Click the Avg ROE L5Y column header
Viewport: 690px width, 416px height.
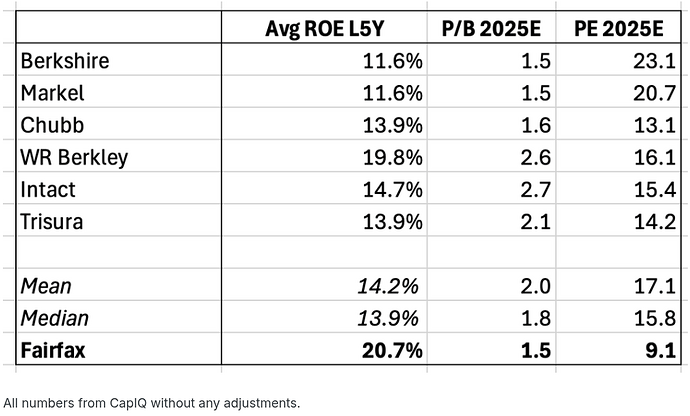tap(343, 28)
